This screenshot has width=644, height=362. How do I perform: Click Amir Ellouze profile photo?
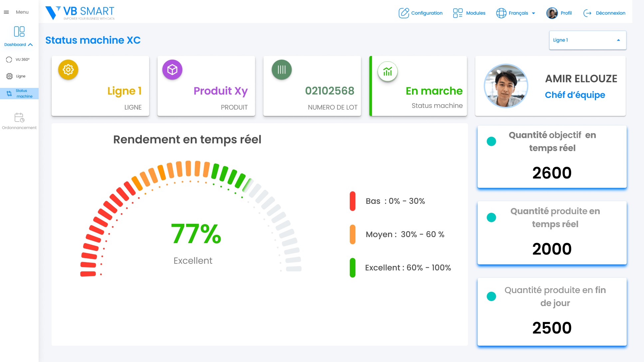[x=506, y=86]
